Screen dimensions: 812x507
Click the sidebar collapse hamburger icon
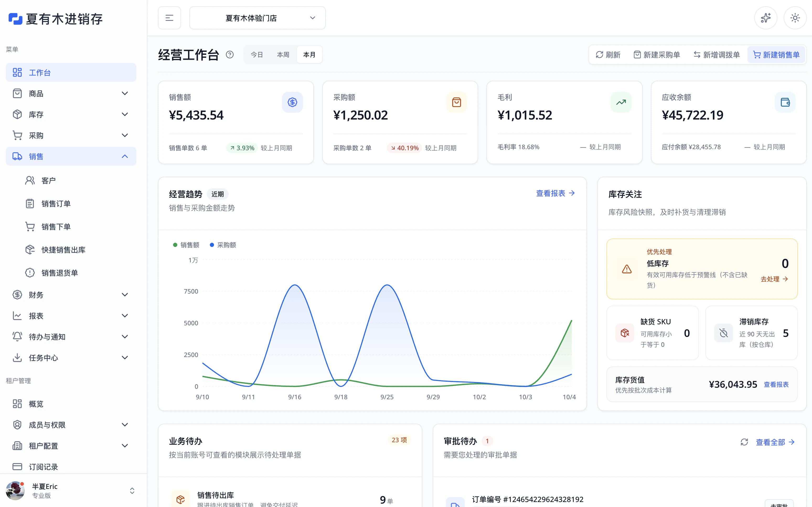169,18
